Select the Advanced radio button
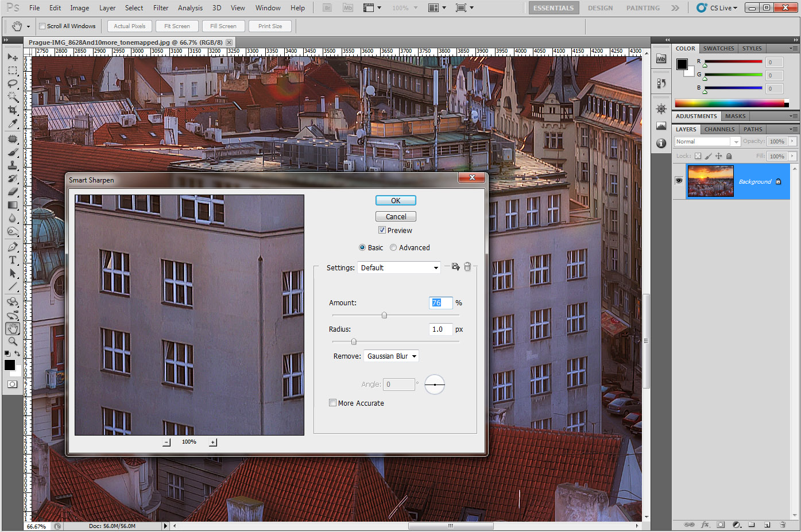Image resolution: width=801 pixels, height=532 pixels. coord(393,247)
